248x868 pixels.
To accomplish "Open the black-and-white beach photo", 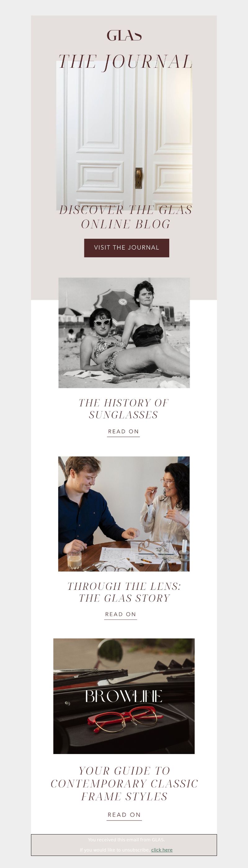I will pos(124,332).
